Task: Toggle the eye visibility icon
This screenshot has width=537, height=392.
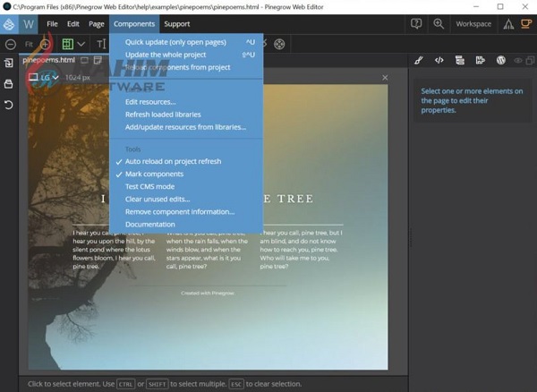Action: click(518, 61)
